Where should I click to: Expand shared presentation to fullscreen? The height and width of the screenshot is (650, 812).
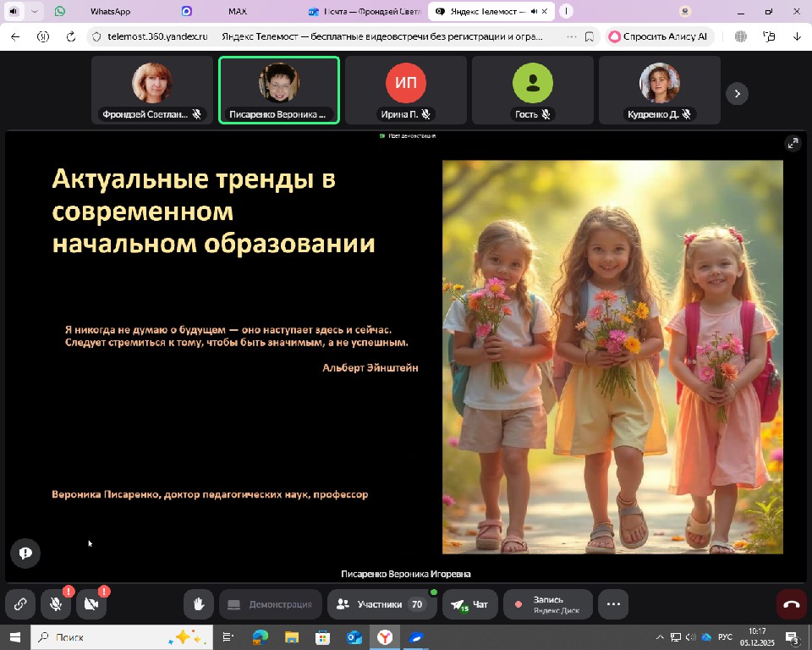pyautogui.click(x=793, y=143)
